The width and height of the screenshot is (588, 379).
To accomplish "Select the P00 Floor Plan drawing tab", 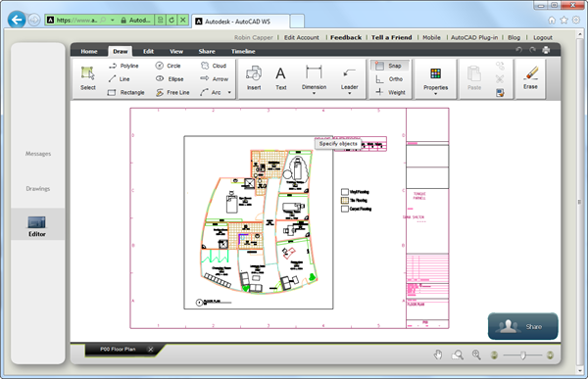I will pyautogui.click(x=118, y=349).
